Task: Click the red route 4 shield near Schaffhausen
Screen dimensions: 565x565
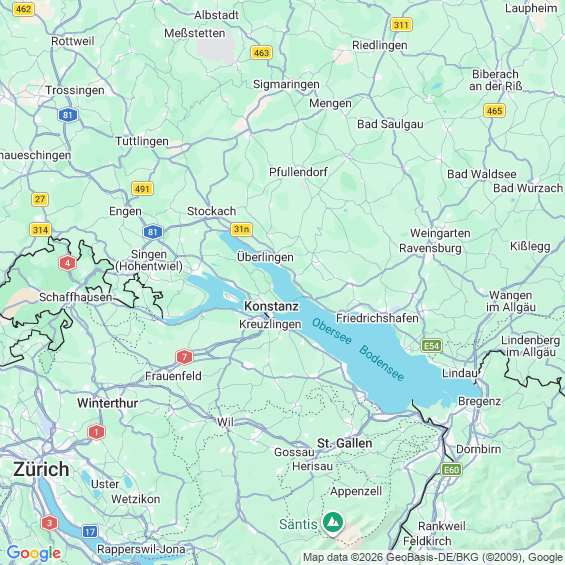Action: (x=67, y=263)
